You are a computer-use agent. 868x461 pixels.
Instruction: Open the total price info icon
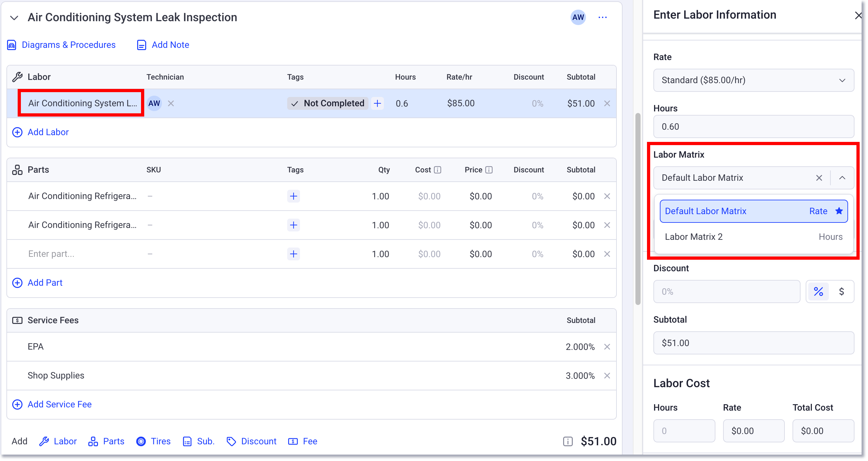(568, 441)
